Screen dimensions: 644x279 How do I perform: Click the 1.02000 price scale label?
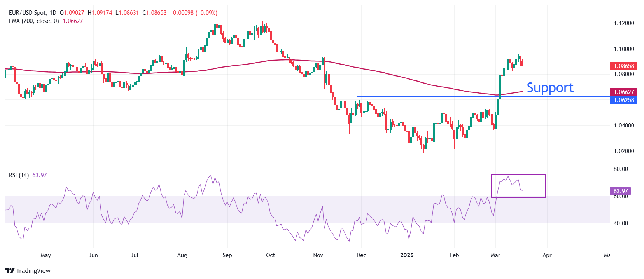(624, 151)
